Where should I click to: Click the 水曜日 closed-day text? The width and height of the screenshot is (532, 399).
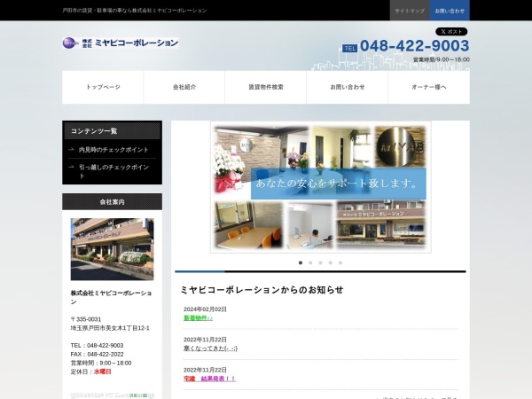point(103,372)
